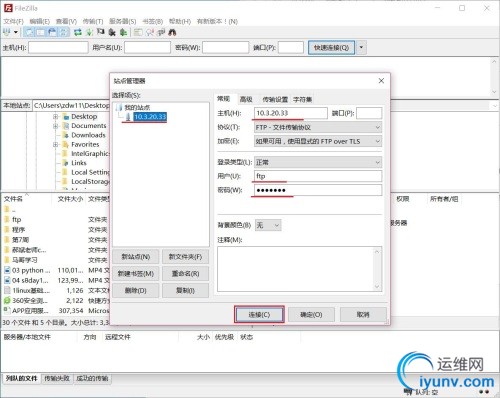Click the 快速连接(Q) button

pos(331,47)
